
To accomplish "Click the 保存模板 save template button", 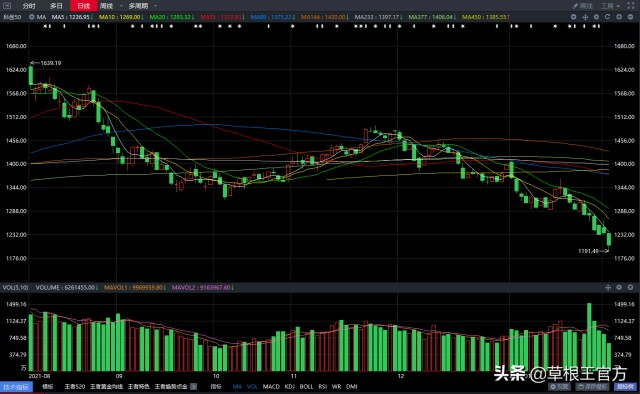I will pyautogui.click(x=592, y=387).
